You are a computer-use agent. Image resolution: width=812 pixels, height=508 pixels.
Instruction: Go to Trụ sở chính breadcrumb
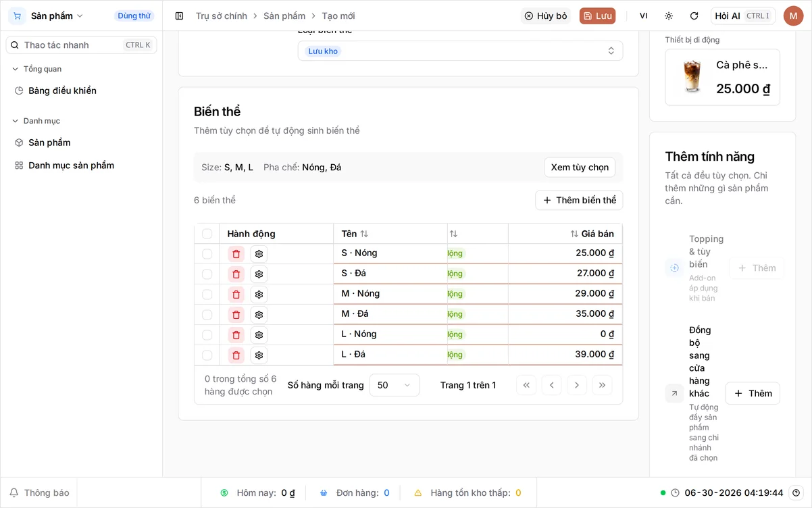coord(222,16)
